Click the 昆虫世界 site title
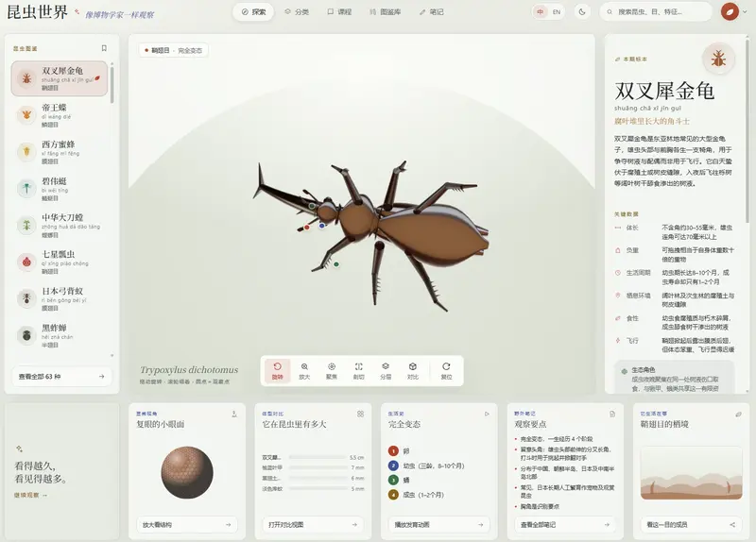The image size is (756, 542). pos(37,12)
